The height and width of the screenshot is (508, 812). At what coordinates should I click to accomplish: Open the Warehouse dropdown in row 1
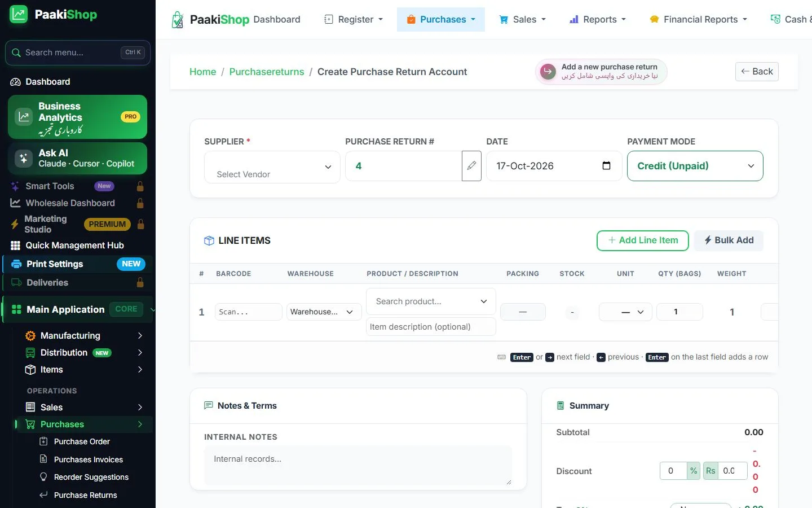pos(324,312)
